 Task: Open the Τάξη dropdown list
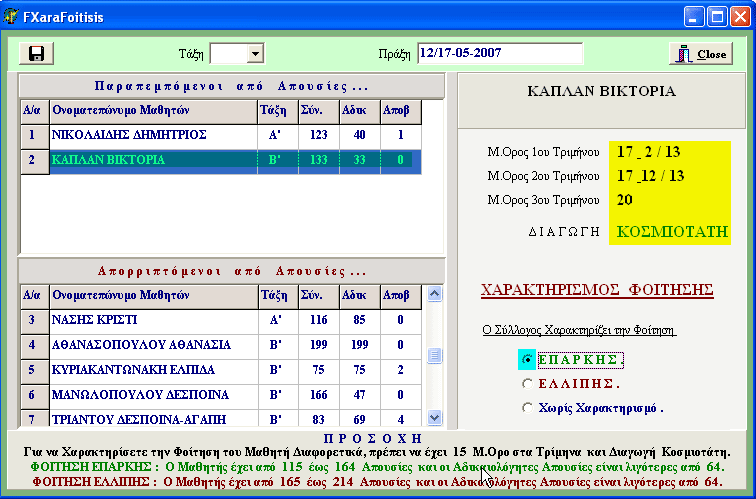(x=255, y=54)
